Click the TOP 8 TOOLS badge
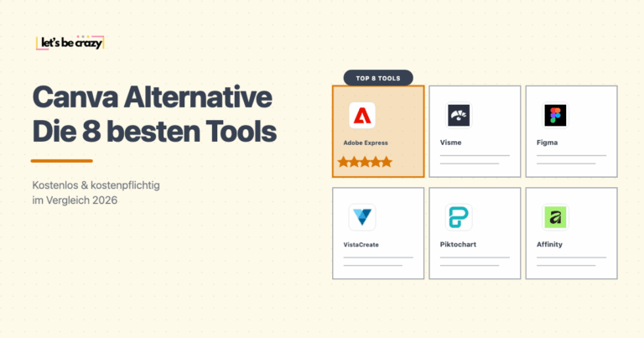The width and height of the screenshot is (644, 338). tap(378, 78)
